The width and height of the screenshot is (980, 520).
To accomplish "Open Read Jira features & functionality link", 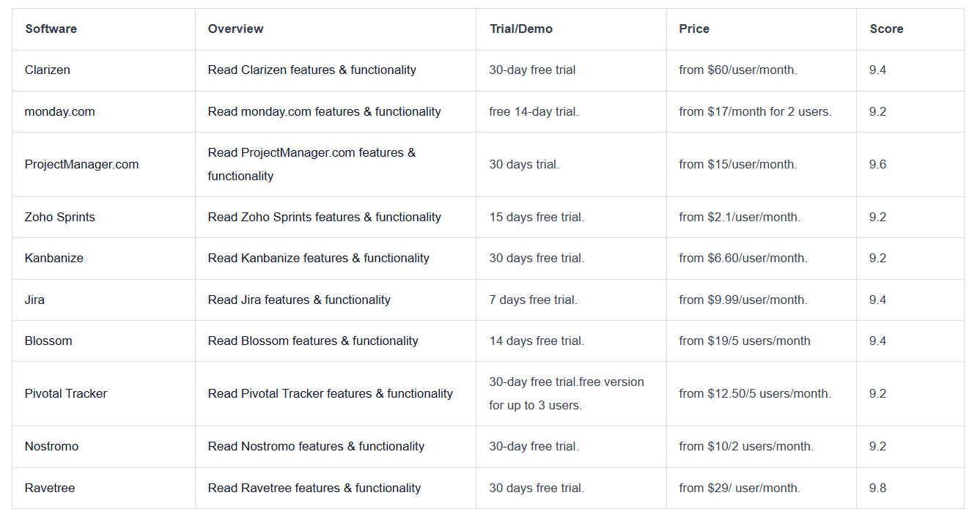I will (299, 300).
